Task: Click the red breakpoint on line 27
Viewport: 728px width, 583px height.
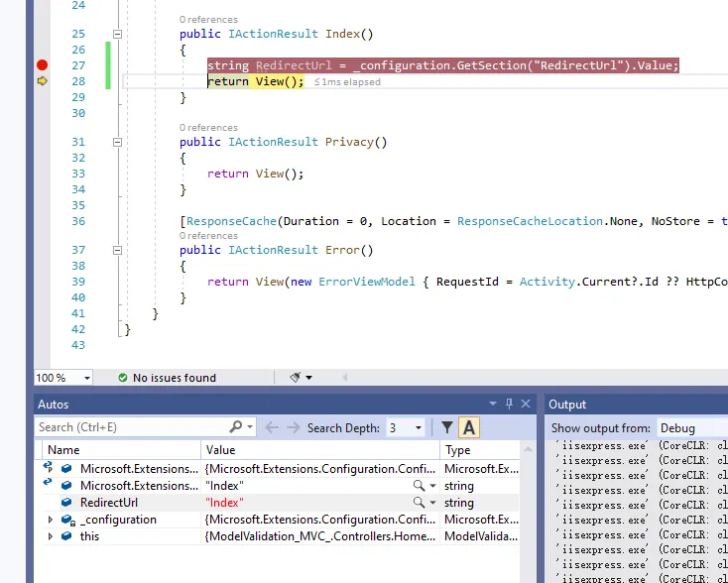Action: click(43, 65)
